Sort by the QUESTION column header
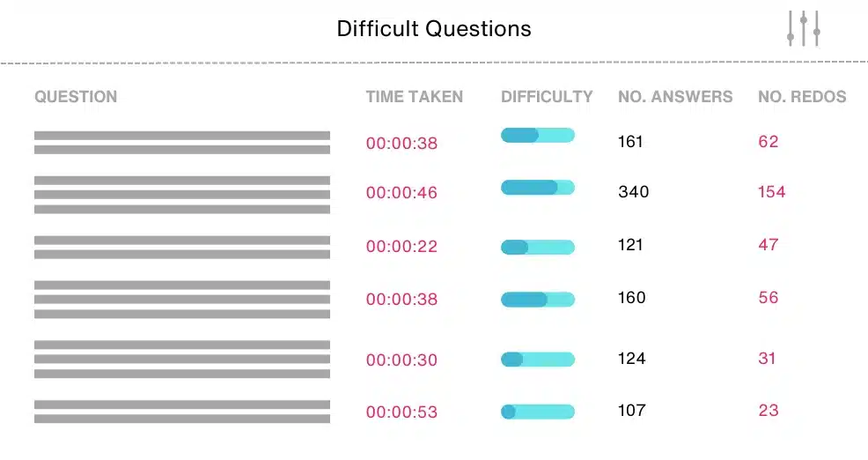The width and height of the screenshot is (868, 460). [76, 97]
